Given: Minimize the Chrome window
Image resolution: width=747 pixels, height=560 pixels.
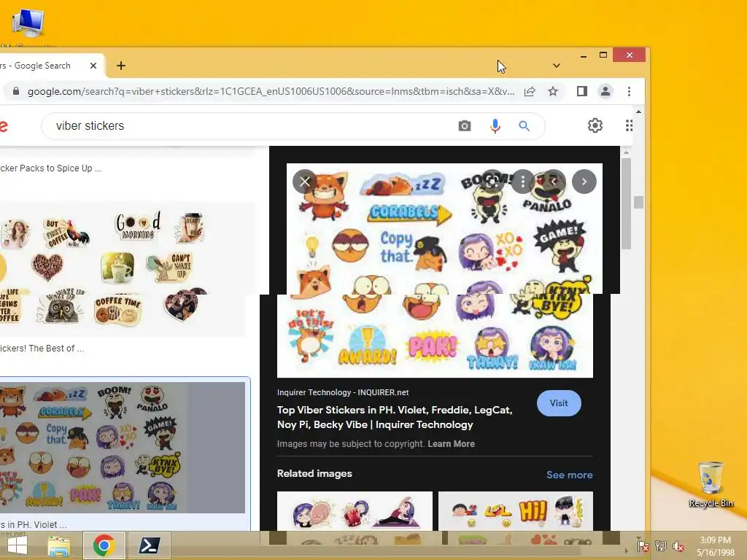Looking at the screenshot, I should (x=584, y=55).
